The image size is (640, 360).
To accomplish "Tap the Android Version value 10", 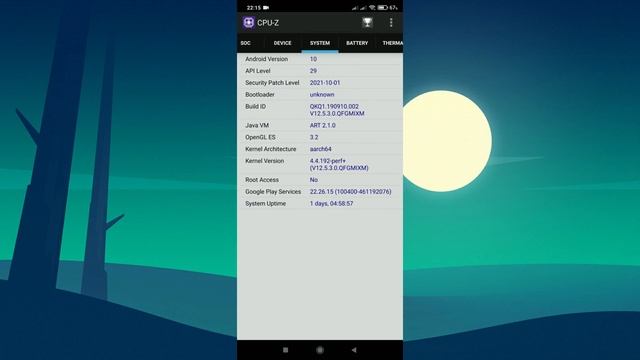I will [x=313, y=59].
